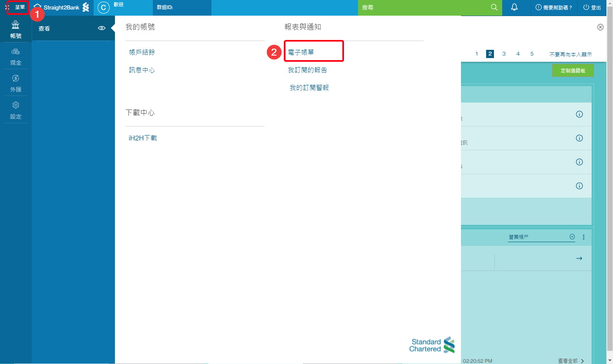Click the 登出 logout button
This screenshot has height=364, width=613.
click(592, 7)
